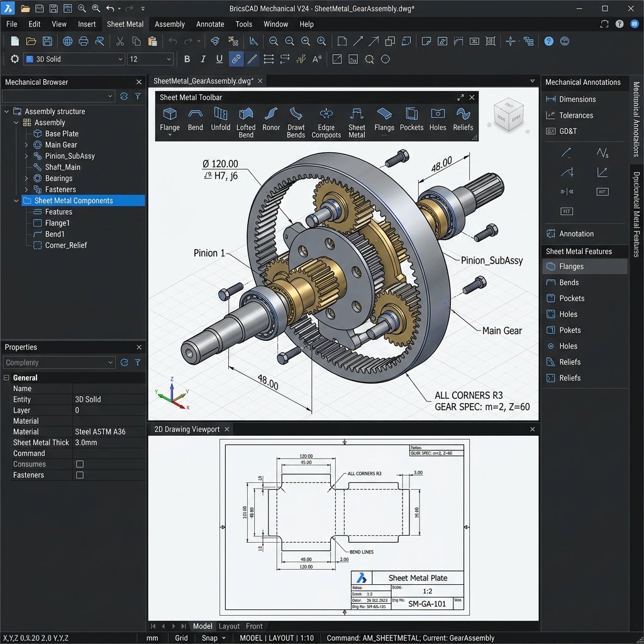Open the 3D Solid entity dropdown
644x644 pixels.
click(74, 59)
